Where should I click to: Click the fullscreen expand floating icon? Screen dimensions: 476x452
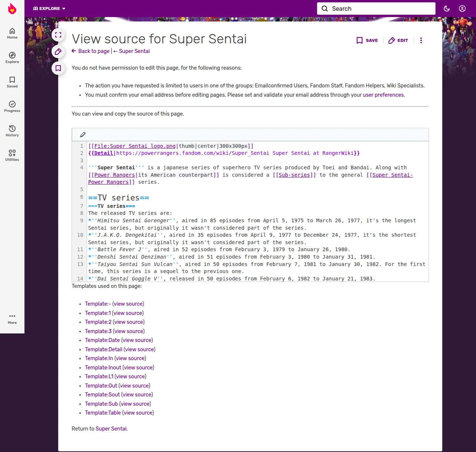click(x=58, y=35)
